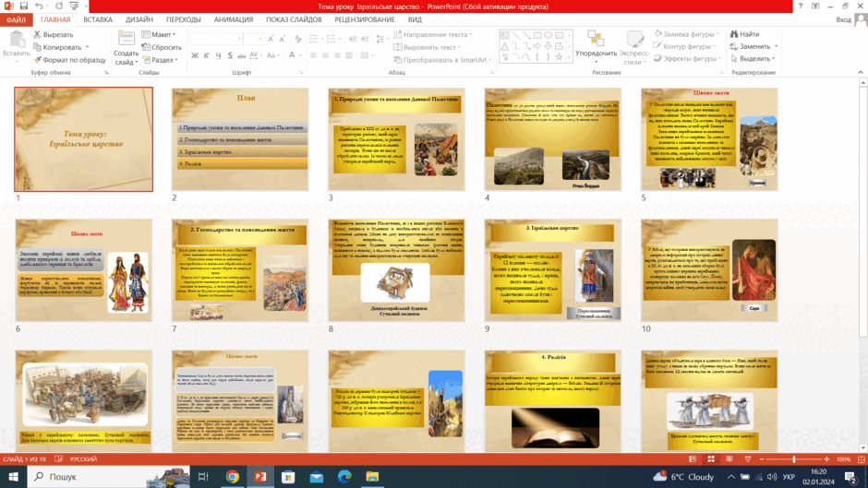Adjust zoom slider handle in status bar
This screenshot has height=488, width=868.
794,459
